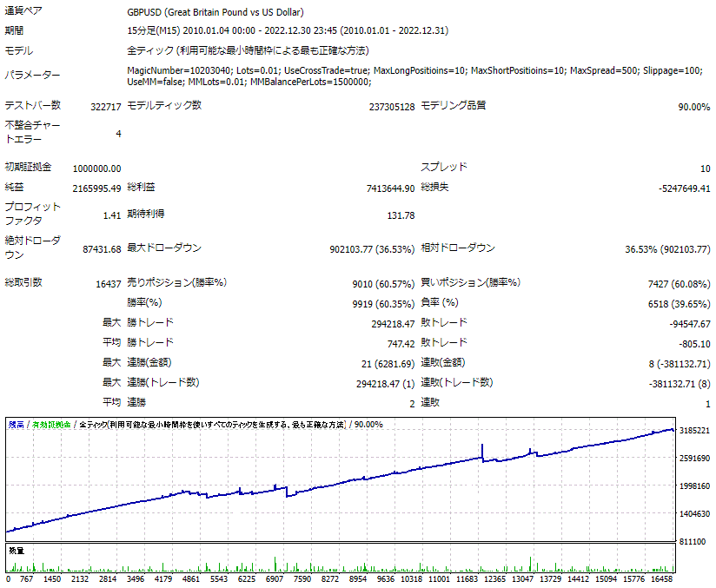The width and height of the screenshot is (716, 588).
Task: Click the 最大ドローダウン label
Action: pos(164,248)
